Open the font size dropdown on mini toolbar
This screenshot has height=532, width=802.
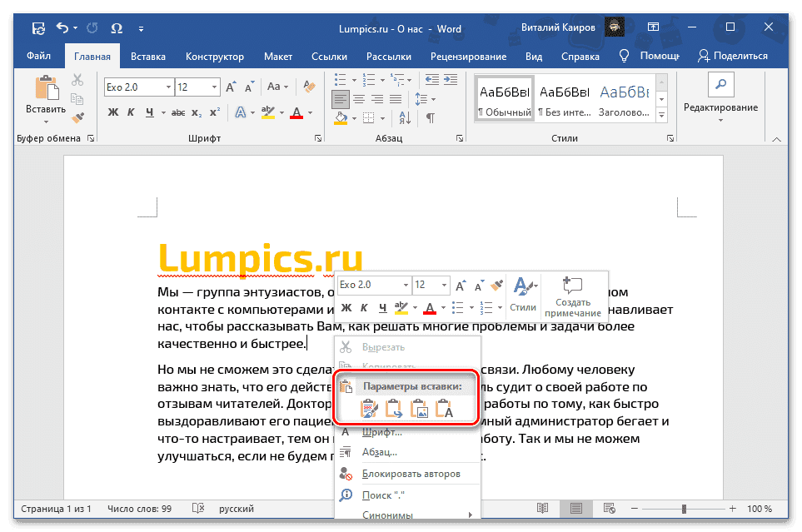[x=443, y=286]
